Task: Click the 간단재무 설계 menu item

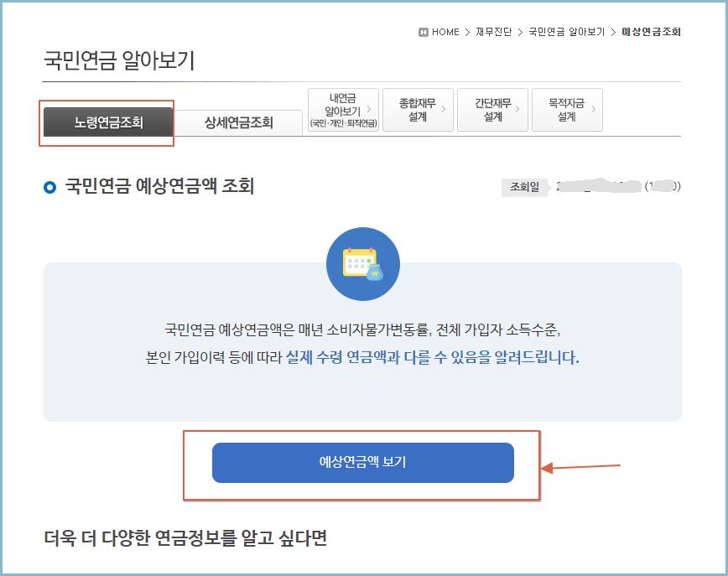Action: click(491, 110)
